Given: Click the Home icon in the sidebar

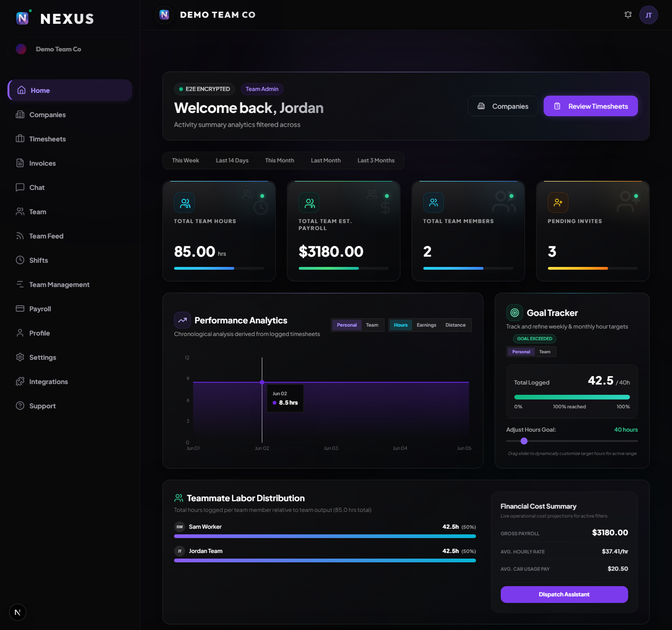Looking at the screenshot, I should tap(21, 90).
